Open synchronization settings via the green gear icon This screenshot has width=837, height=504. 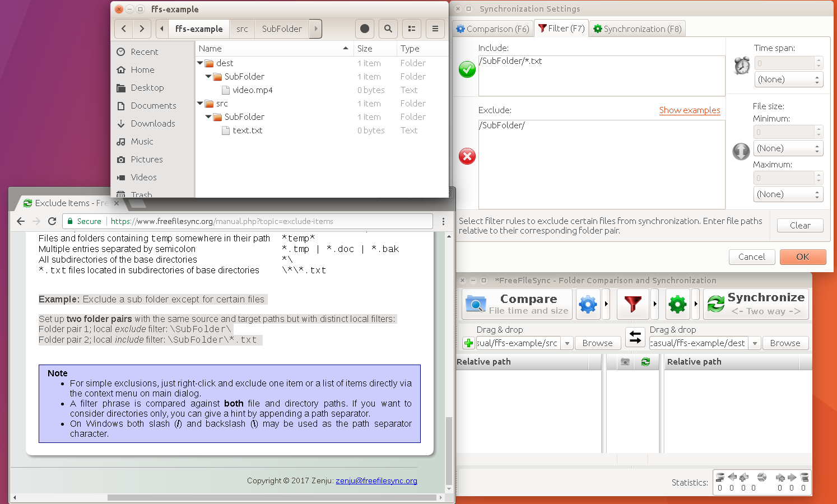click(x=677, y=304)
